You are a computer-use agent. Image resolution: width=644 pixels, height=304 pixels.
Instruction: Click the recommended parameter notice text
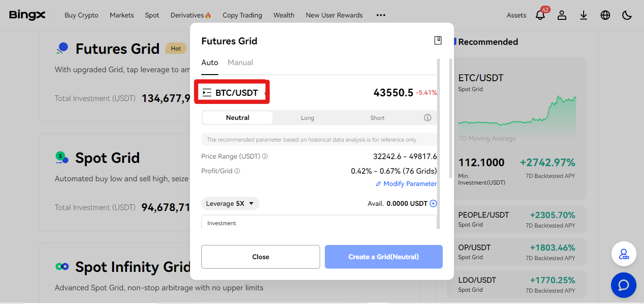(312, 140)
